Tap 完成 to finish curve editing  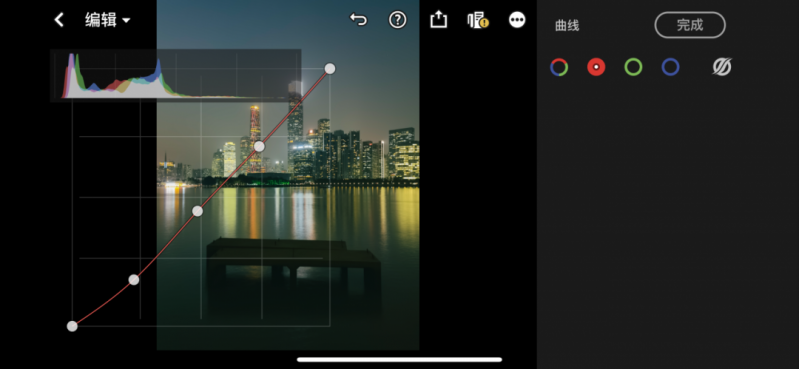690,25
